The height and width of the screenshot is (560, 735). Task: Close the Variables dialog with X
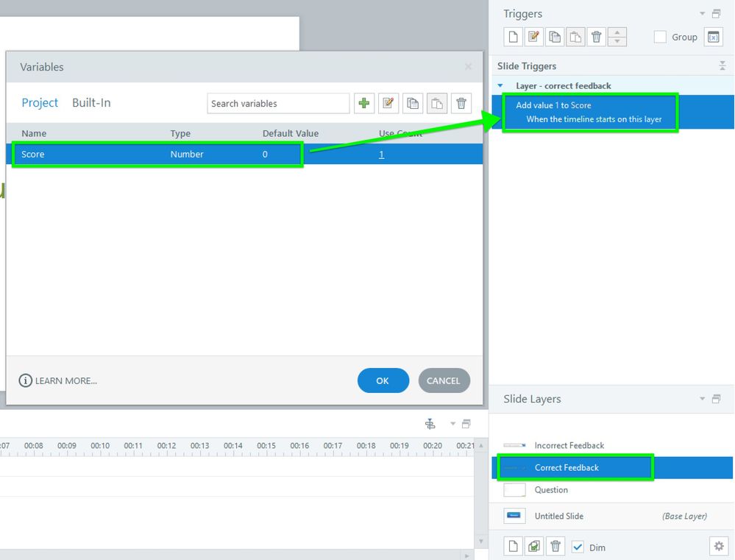[x=468, y=67]
